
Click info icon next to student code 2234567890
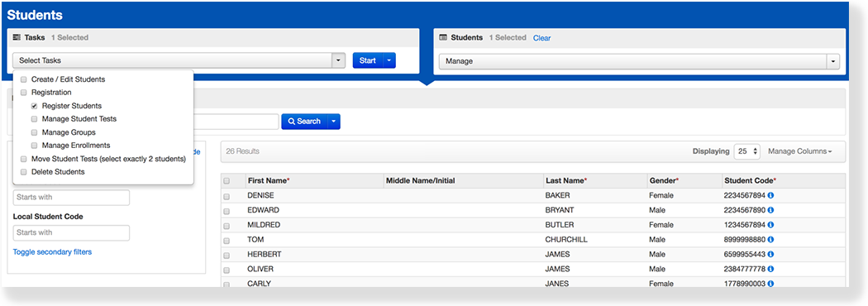pos(770,210)
